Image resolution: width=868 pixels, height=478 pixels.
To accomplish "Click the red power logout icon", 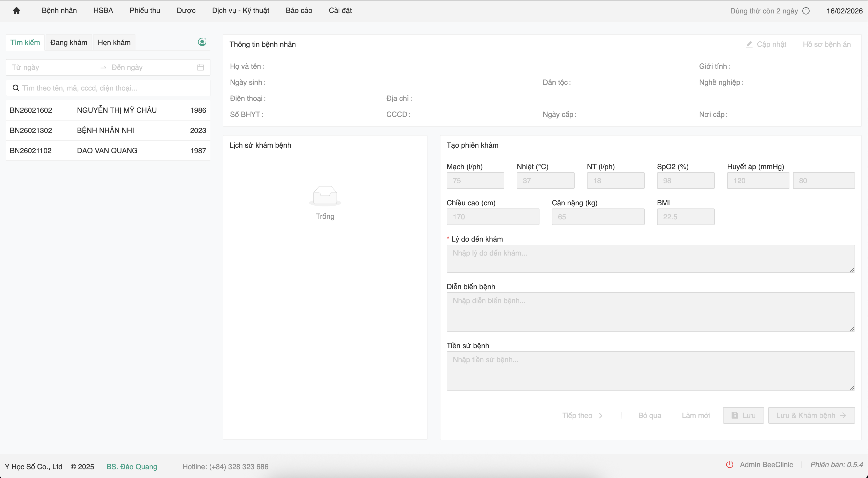I will pos(729,465).
